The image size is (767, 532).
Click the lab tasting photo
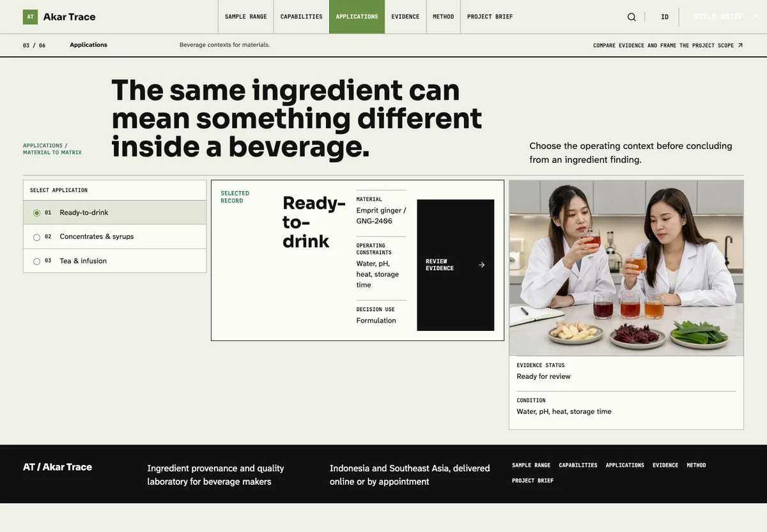point(626,268)
